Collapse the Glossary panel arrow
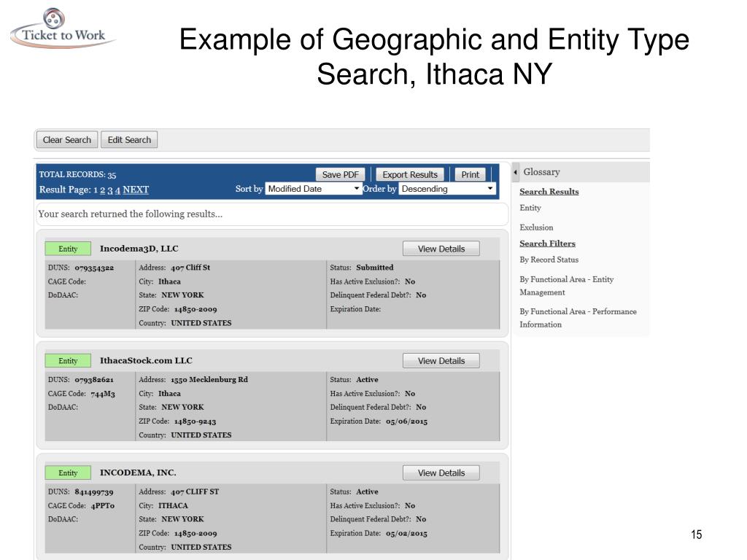Screen dimensions: 747x560 [516, 172]
